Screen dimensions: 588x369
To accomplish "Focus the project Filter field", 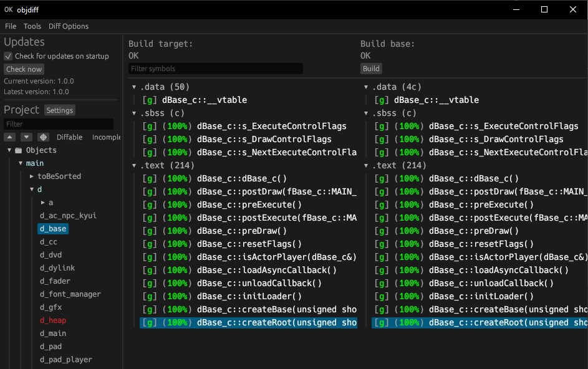I will point(59,124).
